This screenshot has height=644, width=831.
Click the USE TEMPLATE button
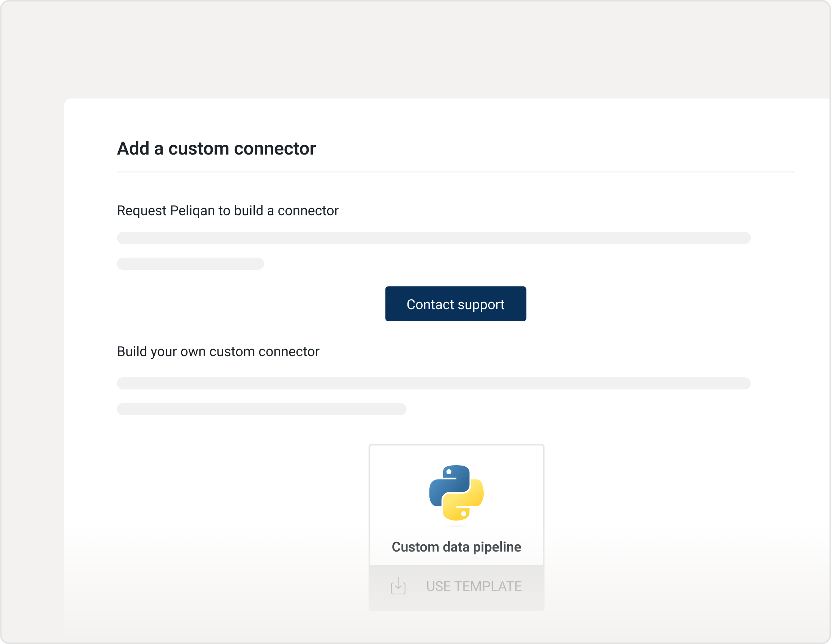pos(456,587)
